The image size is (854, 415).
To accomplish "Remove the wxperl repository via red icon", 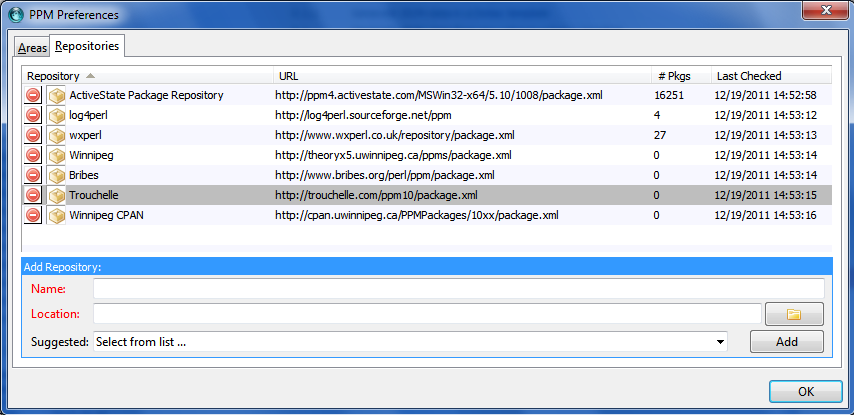I will (33, 135).
